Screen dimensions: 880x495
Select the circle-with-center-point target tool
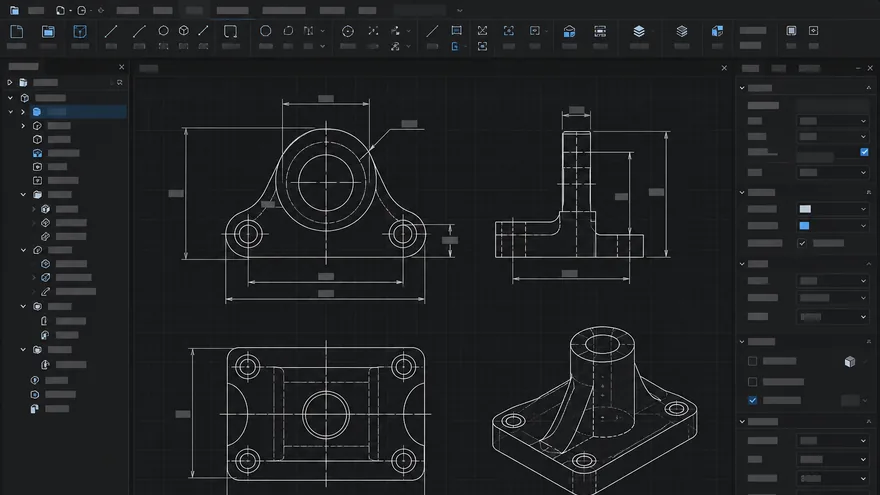tap(347, 31)
